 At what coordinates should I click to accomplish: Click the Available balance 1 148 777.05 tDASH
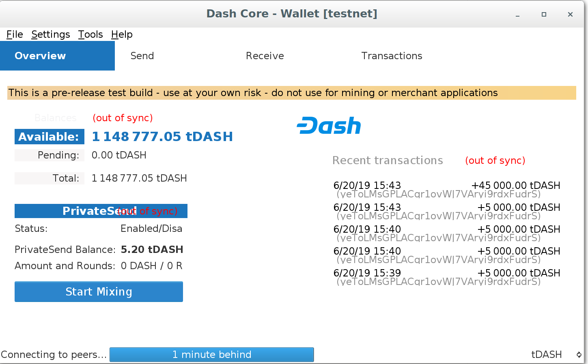162,137
